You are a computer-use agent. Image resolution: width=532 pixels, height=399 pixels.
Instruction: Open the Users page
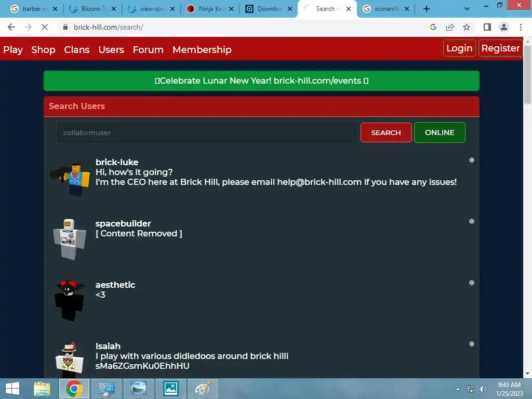[x=111, y=49]
